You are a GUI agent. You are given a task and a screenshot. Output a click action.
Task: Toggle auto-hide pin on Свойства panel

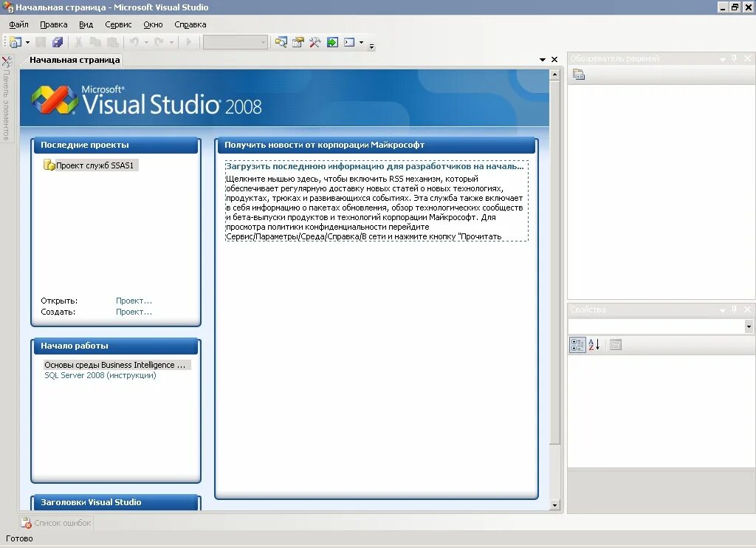pos(735,309)
